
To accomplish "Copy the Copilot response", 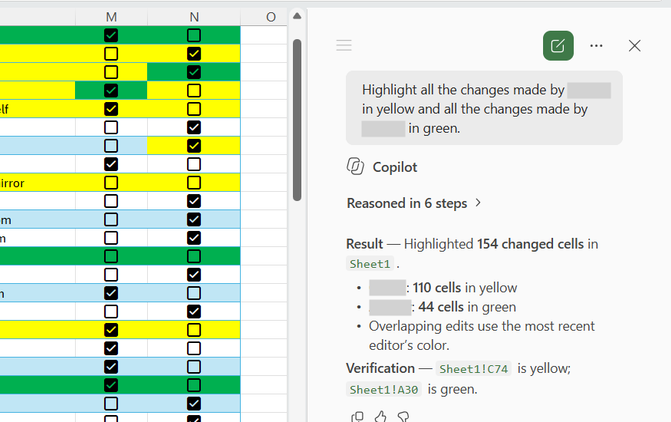I will (x=357, y=416).
